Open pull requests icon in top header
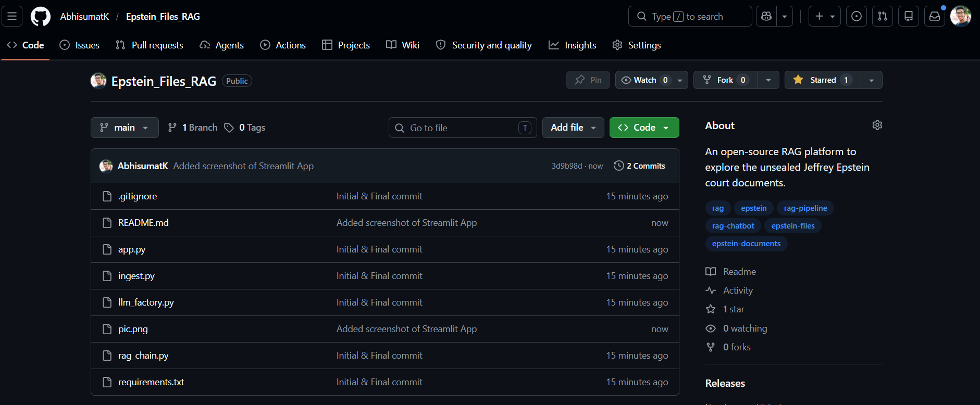The width and height of the screenshot is (980, 405). [x=883, y=16]
